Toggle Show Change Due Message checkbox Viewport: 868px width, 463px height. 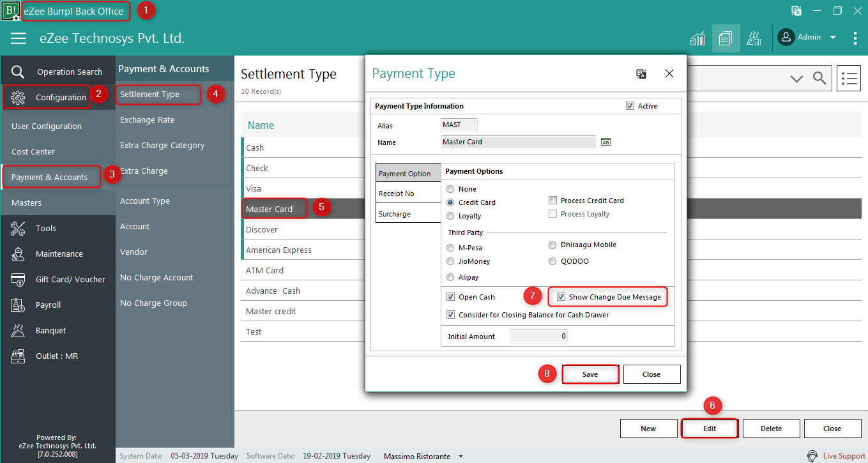click(561, 297)
